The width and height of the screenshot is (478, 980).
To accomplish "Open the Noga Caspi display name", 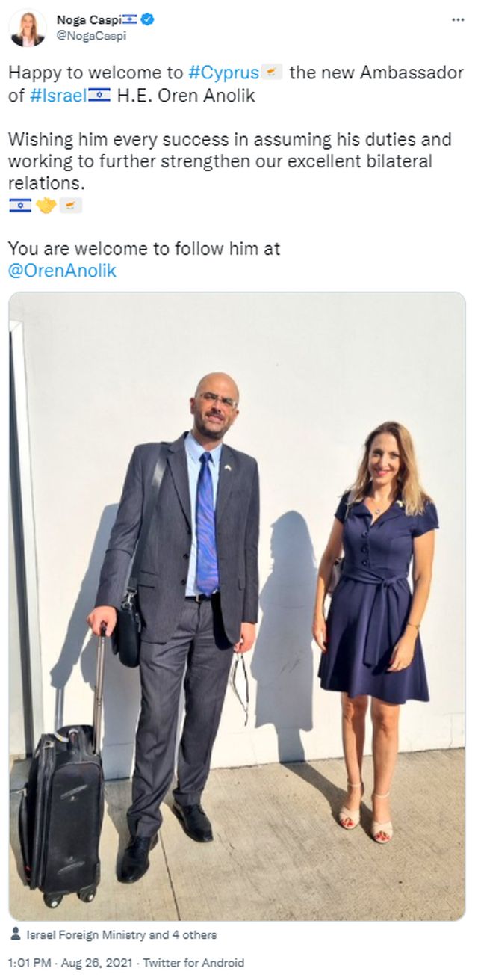I will pos(87,20).
